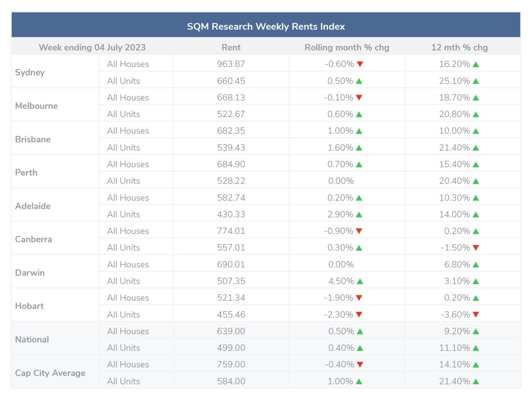Click the green up arrow beside 20.40%
Screen dimensions: 532x399
(x=476, y=181)
